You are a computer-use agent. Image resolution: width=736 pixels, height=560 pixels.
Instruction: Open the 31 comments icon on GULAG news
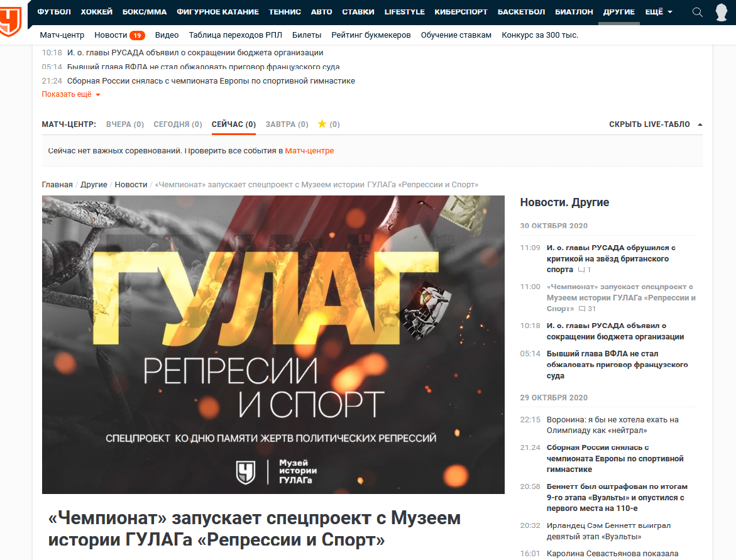[587, 309]
